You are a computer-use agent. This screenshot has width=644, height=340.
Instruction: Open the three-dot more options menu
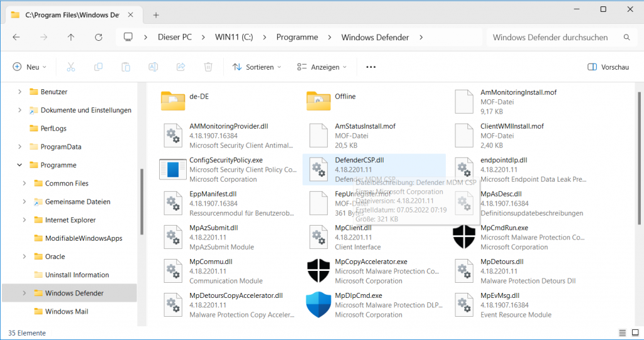tap(370, 67)
